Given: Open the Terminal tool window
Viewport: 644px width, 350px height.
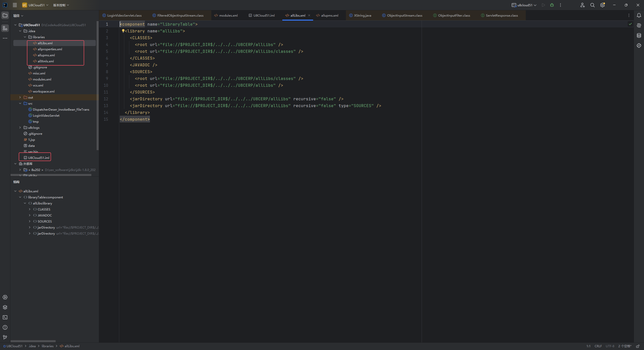Looking at the screenshot, I should (x=5, y=317).
